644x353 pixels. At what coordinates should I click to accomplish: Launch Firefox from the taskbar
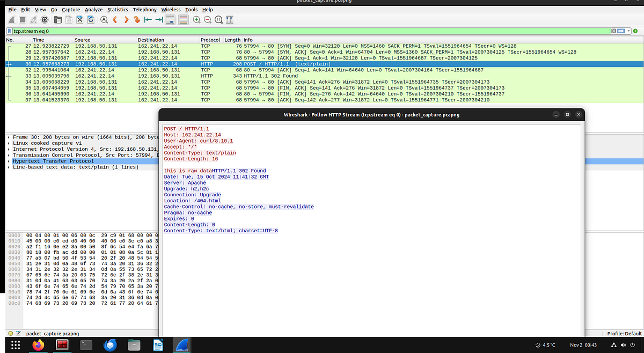click(39, 345)
